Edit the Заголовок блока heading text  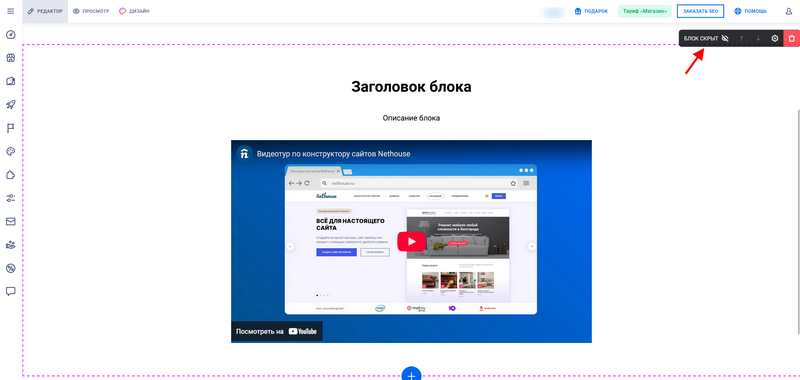(411, 87)
